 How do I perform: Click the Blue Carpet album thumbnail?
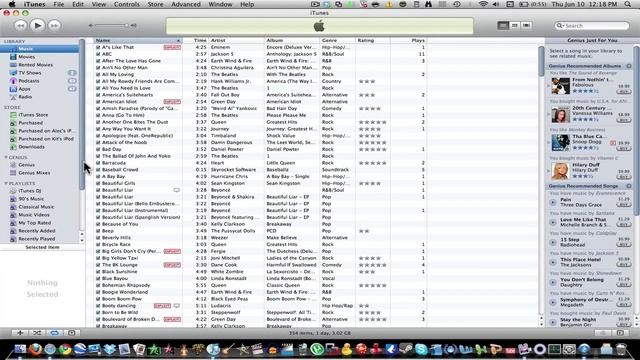tap(560, 142)
